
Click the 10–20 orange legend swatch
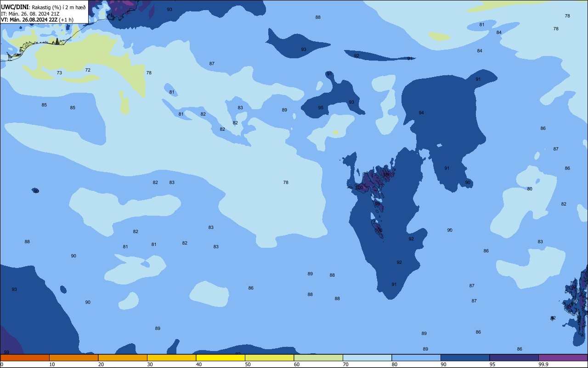click(73, 357)
